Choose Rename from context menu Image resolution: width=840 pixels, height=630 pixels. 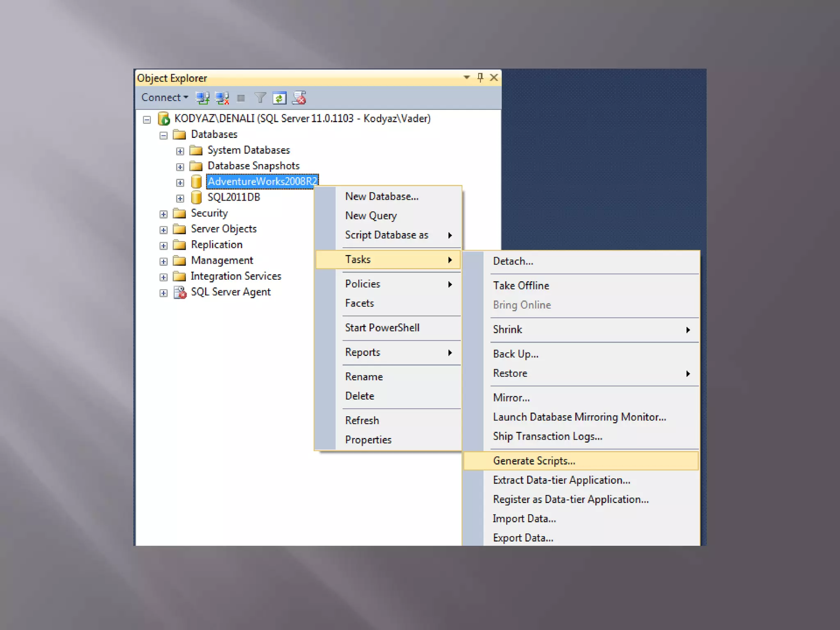click(388, 377)
